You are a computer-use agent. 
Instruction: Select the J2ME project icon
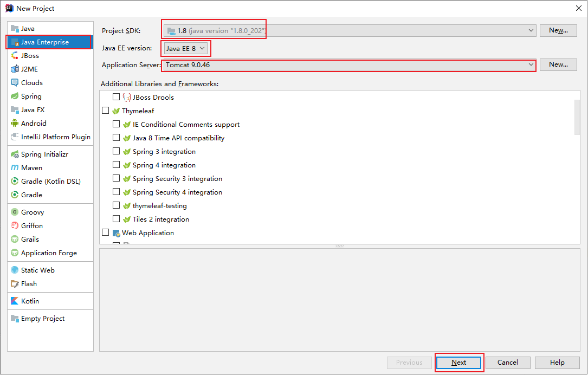pos(15,69)
